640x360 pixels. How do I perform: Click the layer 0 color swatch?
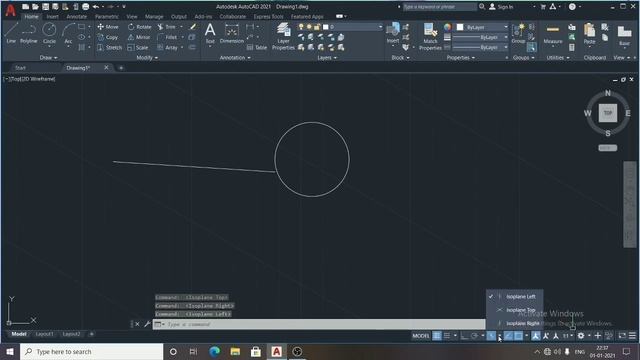[x=326, y=27]
